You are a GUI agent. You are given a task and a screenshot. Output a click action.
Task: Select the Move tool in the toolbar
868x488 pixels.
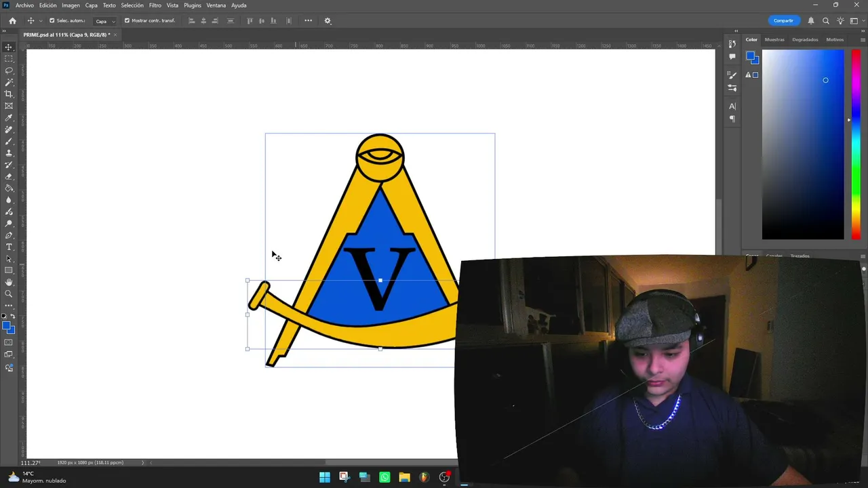pyautogui.click(x=9, y=47)
